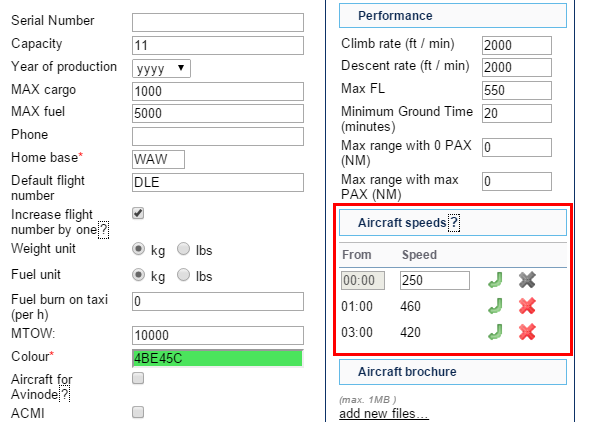Click the 03:00 From time value
Image resolution: width=591 pixels, height=422 pixels.
point(357,332)
